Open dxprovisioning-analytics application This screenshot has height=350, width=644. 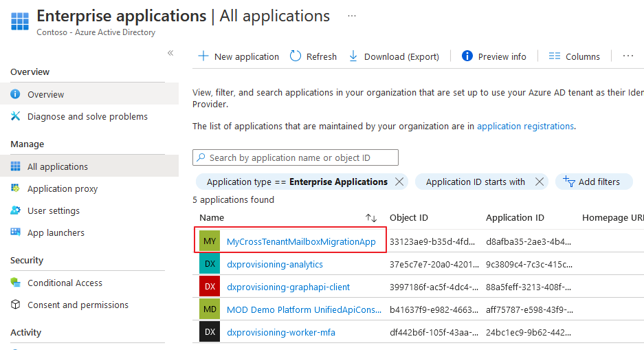click(275, 264)
